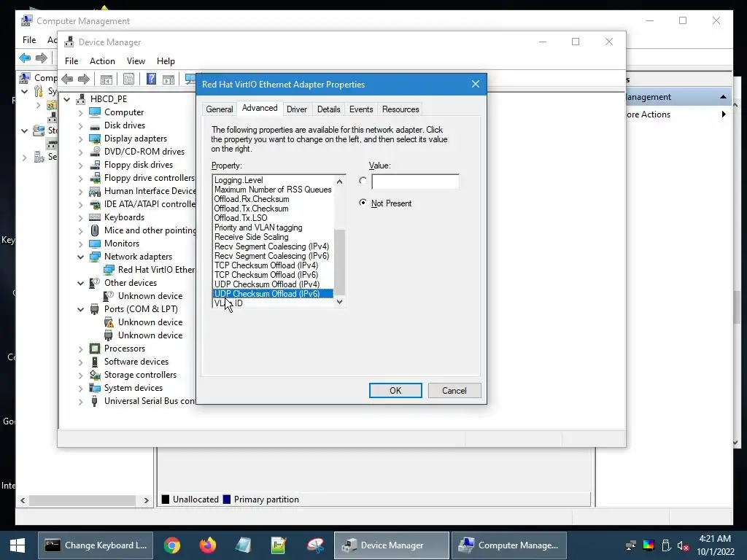Click the Value text input field

point(415,182)
